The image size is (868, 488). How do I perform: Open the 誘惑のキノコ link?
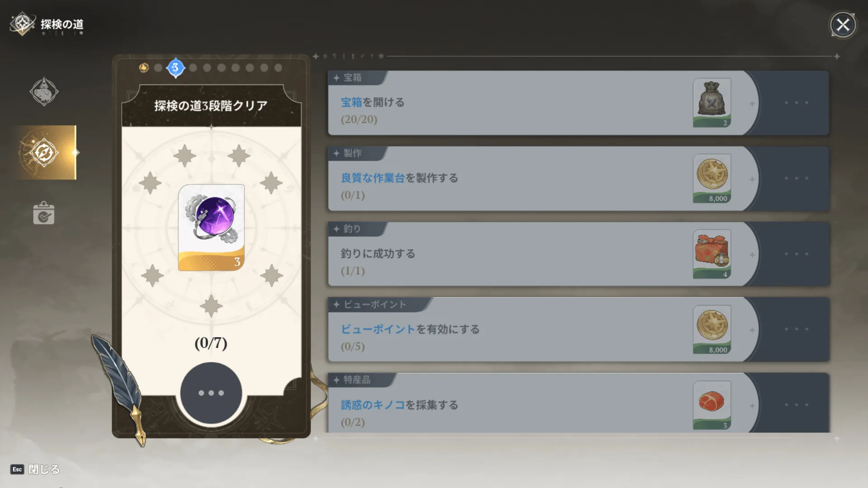[x=373, y=405]
